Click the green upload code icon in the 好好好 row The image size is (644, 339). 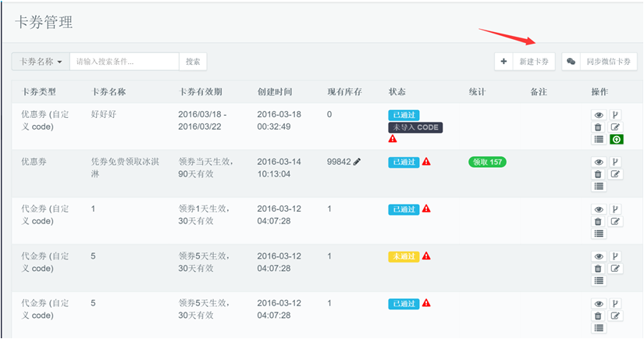coord(616,139)
